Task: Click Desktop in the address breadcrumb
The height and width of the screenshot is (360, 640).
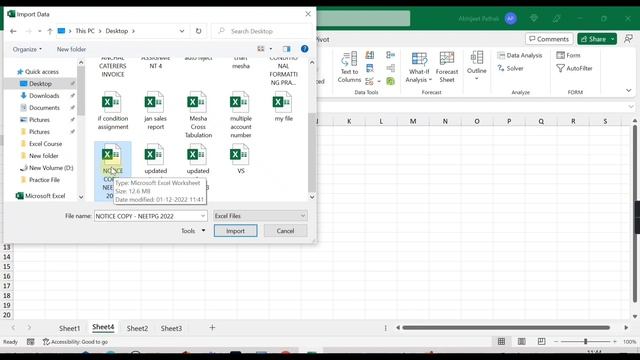Action: (x=117, y=31)
